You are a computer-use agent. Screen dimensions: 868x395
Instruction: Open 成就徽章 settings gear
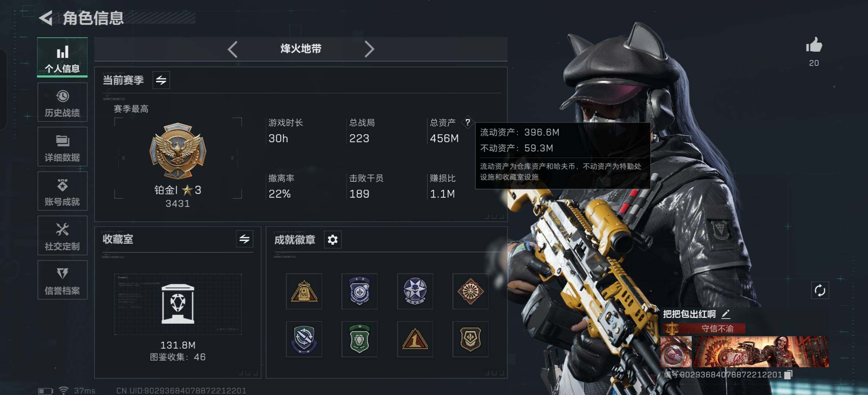(x=333, y=240)
